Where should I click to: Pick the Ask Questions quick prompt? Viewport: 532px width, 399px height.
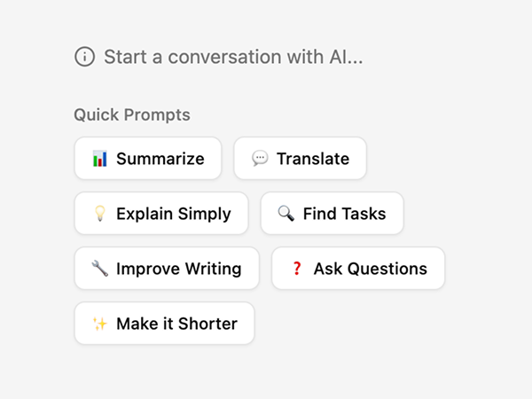[358, 269]
